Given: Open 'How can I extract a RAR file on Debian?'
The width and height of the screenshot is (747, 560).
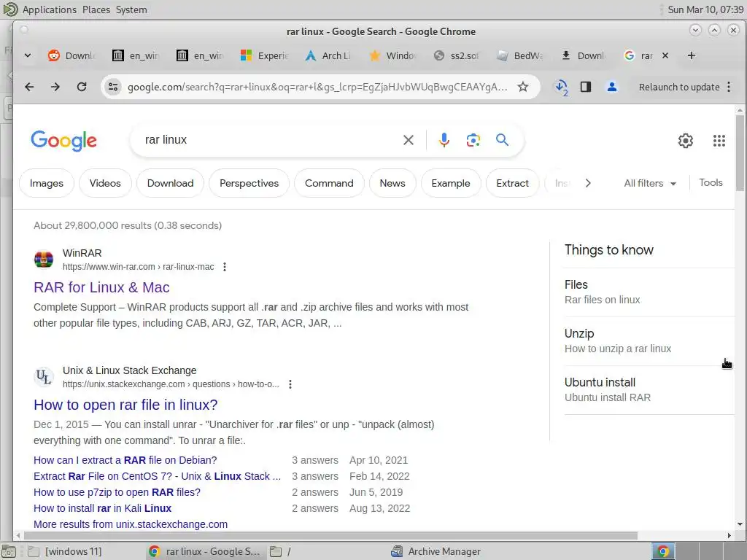Looking at the screenshot, I should [x=125, y=460].
